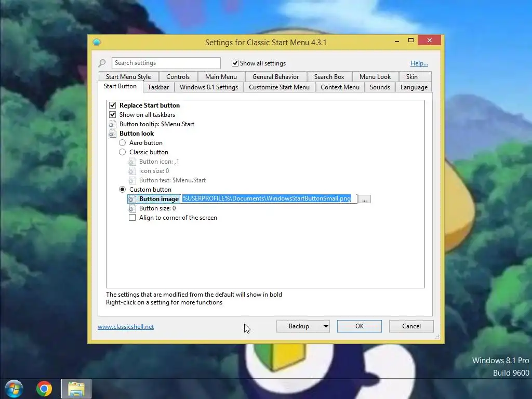This screenshot has width=532, height=399.
Task: Select the Button tooltip: $Menu.Start row
Action: click(157, 124)
